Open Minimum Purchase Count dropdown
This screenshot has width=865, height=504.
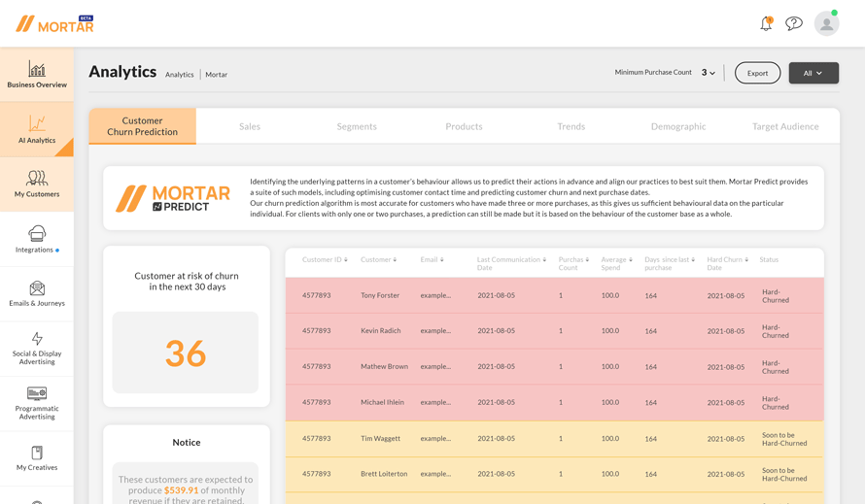point(709,73)
